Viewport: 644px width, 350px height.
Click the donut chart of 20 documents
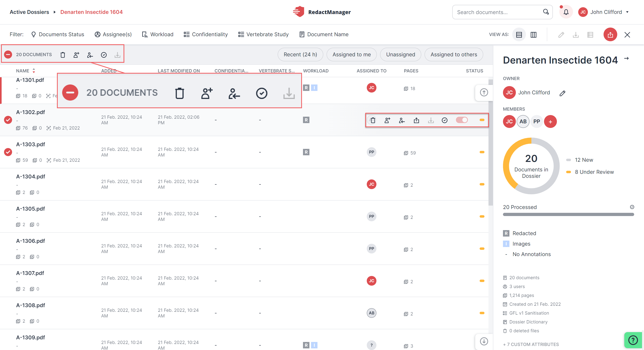pos(531,166)
